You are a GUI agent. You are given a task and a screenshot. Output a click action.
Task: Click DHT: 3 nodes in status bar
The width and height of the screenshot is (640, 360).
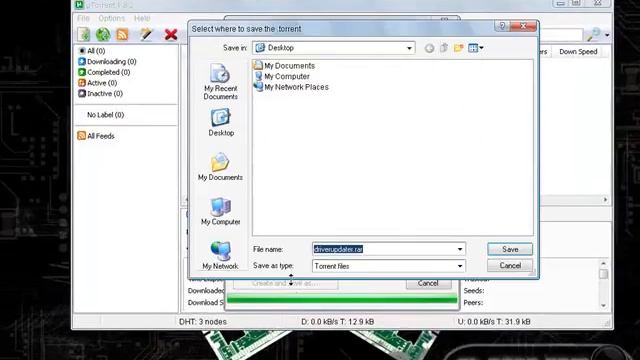coord(203,322)
